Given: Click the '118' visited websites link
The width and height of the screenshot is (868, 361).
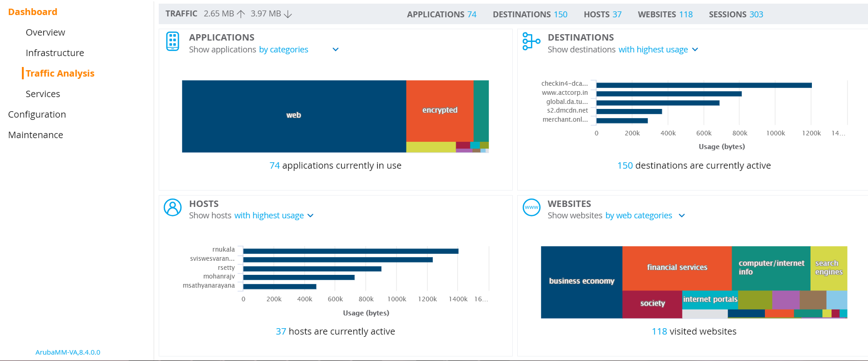Looking at the screenshot, I should (x=659, y=331).
